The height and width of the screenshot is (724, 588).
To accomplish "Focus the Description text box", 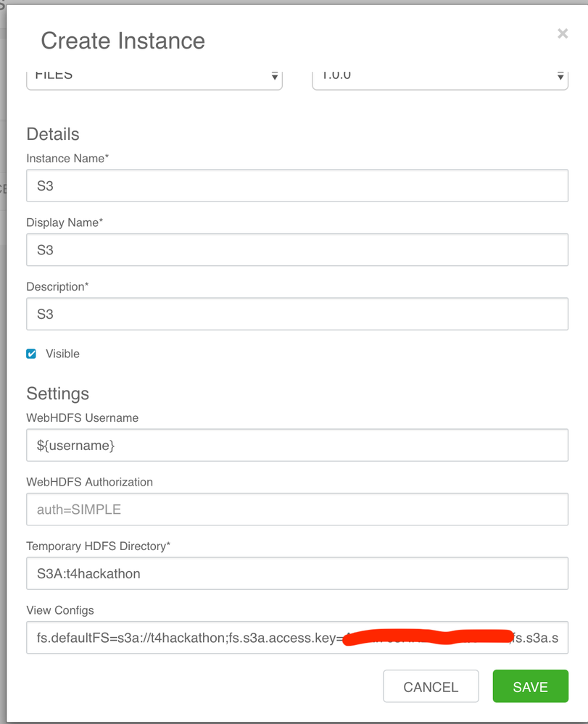I will coord(297,314).
